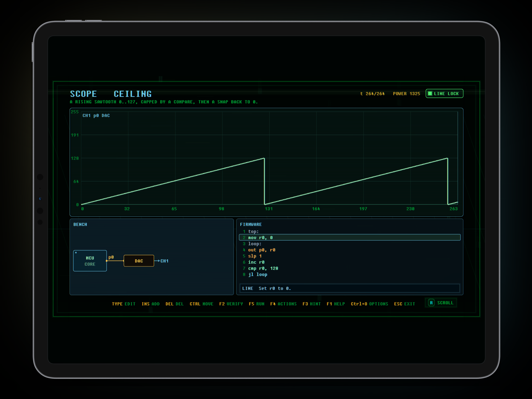Viewport: 532px width, 399px height.
Task: Click the 't 264/264' time readout
Action: pyautogui.click(x=372, y=94)
